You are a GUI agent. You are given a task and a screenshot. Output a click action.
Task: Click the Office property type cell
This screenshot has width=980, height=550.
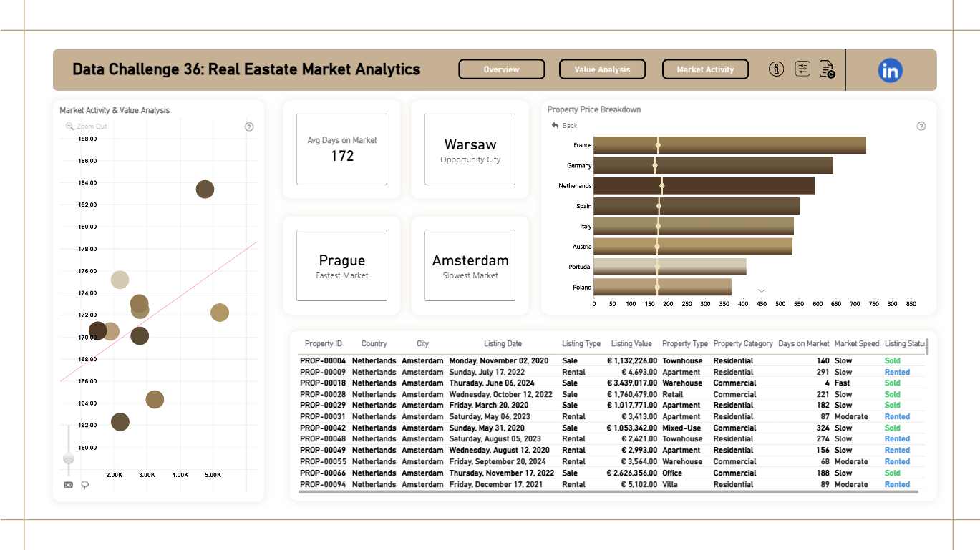pyautogui.click(x=672, y=473)
